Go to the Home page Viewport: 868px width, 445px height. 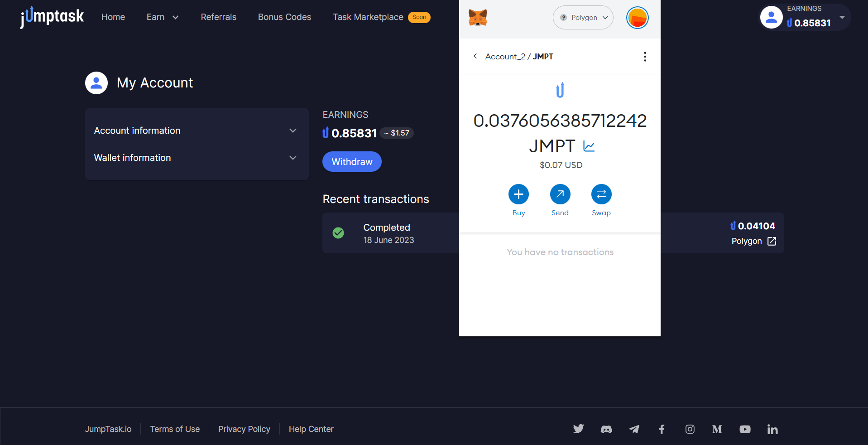point(113,17)
